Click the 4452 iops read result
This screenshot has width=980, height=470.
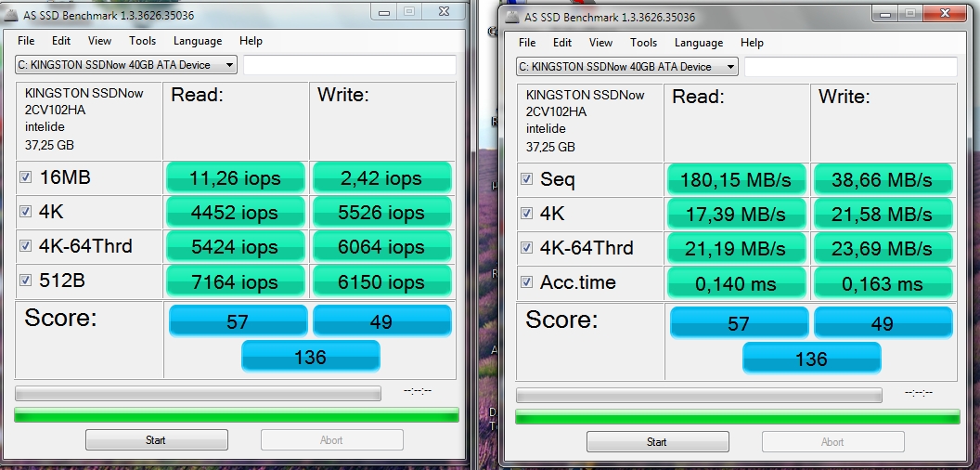coord(235,212)
